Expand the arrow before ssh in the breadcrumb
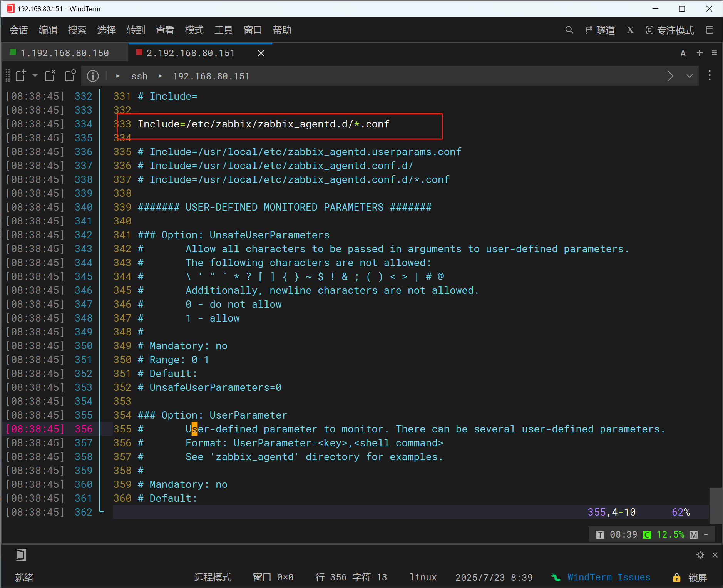This screenshot has height=588, width=723. [118, 76]
